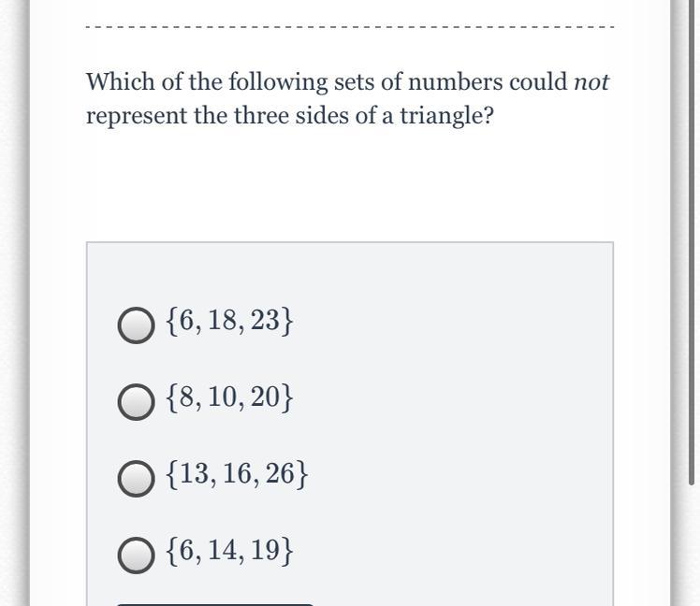Image resolution: width=700 pixels, height=606 pixels.
Task: Click the vertical scrollbar thumb on right
Action: coord(692,241)
